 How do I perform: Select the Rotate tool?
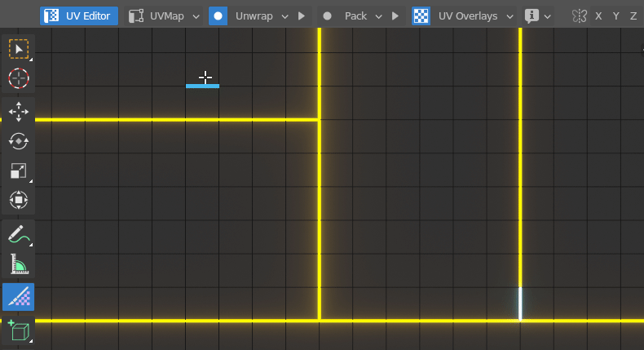[x=19, y=141]
